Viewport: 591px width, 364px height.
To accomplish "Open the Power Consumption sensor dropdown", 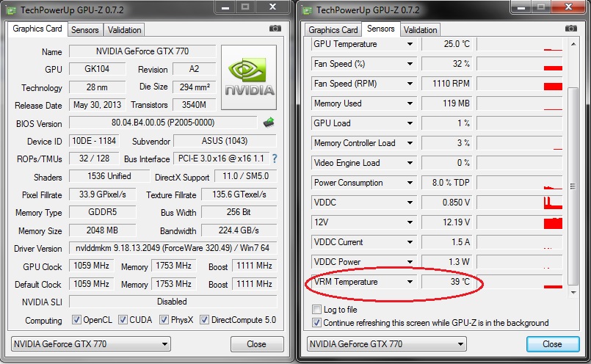I will pyautogui.click(x=410, y=183).
